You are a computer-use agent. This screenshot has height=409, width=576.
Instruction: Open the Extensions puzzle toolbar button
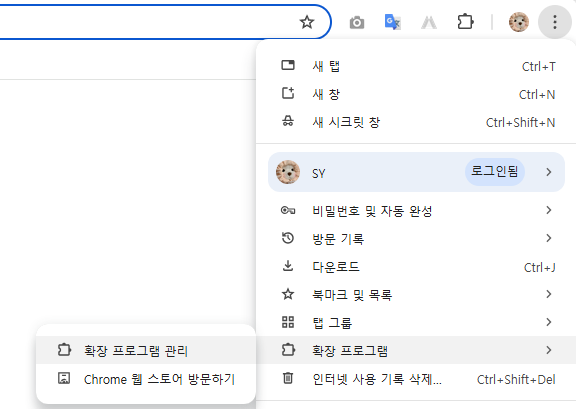pyautogui.click(x=465, y=22)
